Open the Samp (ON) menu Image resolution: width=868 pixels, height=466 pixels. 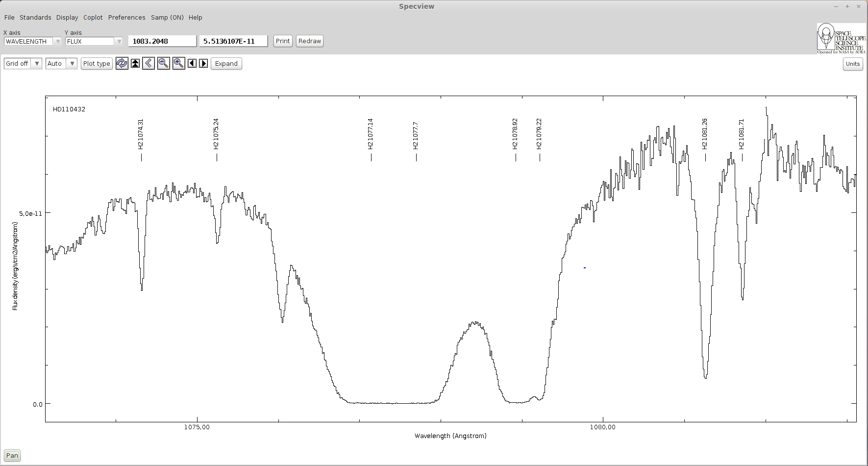(167, 17)
